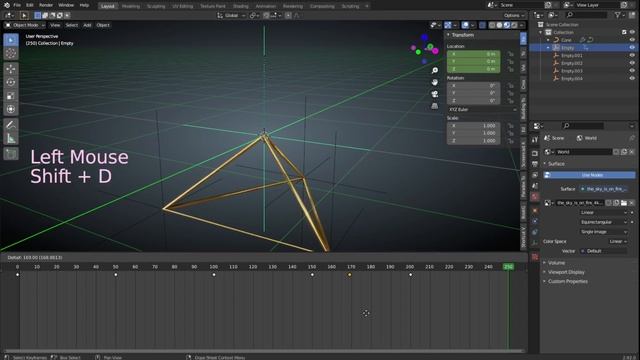Image resolution: width=640 pixels, height=360 pixels.
Task: Click the Location X value field
Action: [473, 54]
